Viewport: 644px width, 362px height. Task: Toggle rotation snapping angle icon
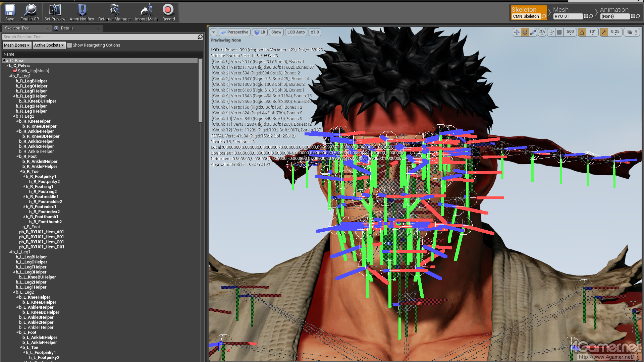pyautogui.click(x=582, y=32)
